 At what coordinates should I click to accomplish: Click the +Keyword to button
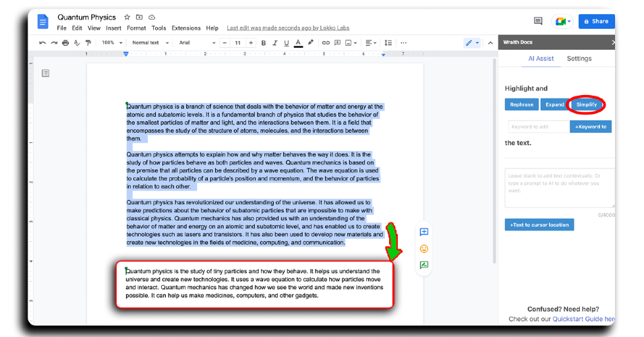[591, 127]
